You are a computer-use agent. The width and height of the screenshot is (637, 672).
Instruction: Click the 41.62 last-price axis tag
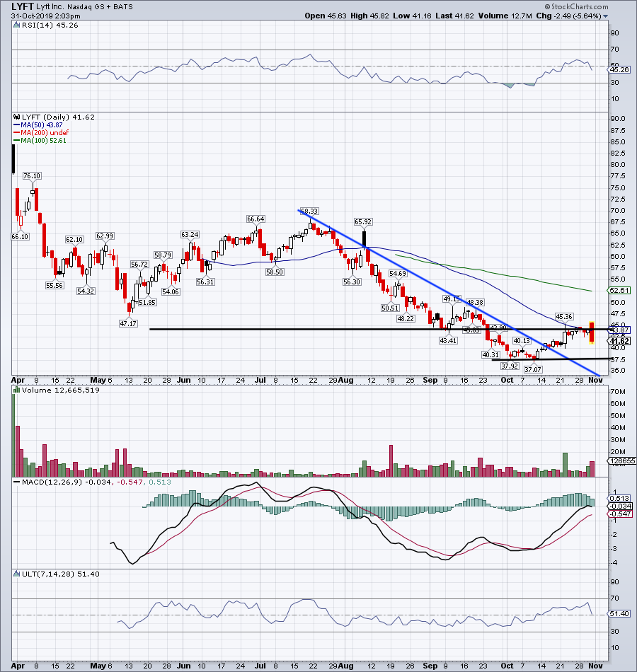(x=619, y=341)
